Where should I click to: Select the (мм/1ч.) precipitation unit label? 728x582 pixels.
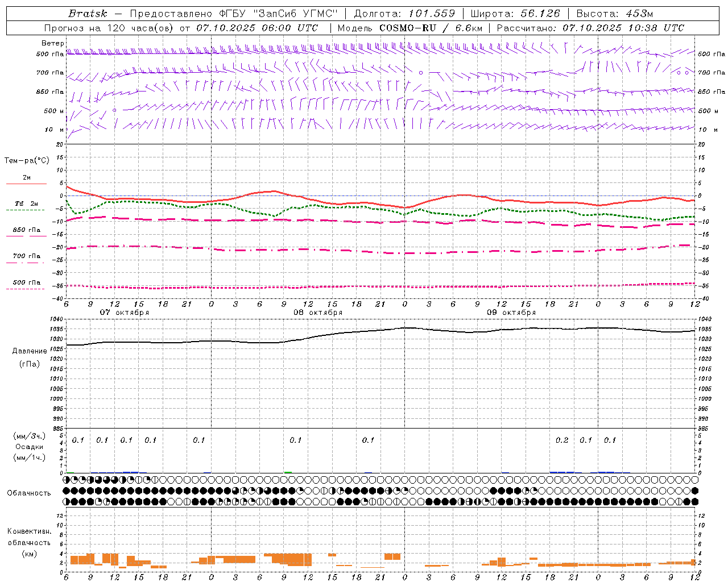coord(30,458)
